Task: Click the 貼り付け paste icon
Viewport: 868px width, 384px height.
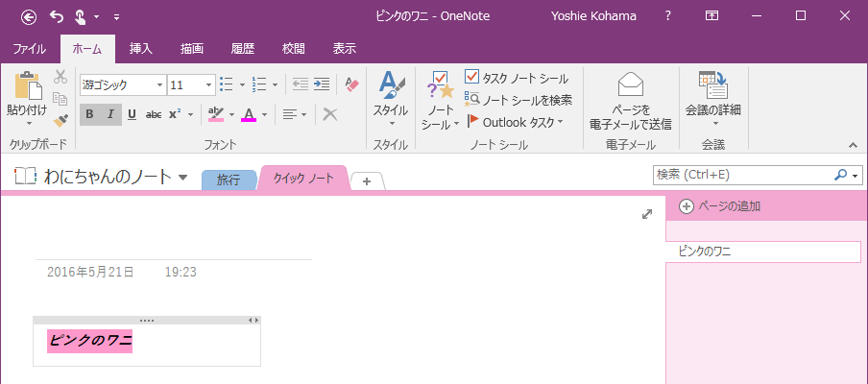Action: [x=28, y=85]
